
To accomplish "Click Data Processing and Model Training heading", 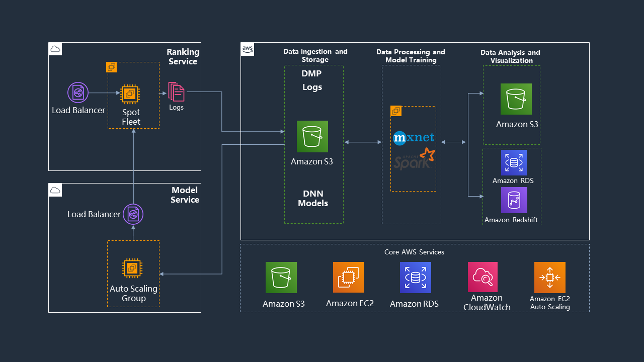I will point(411,56).
